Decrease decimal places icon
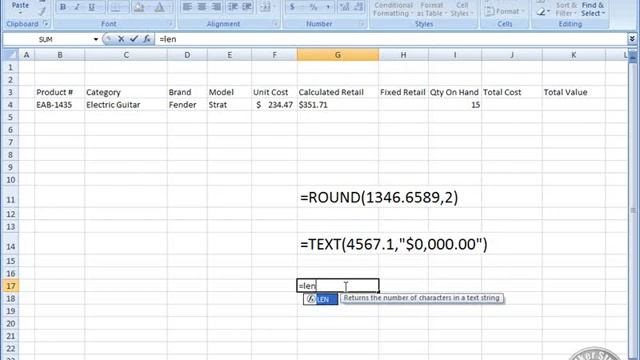The height and width of the screenshot is (360, 640). 359,7
